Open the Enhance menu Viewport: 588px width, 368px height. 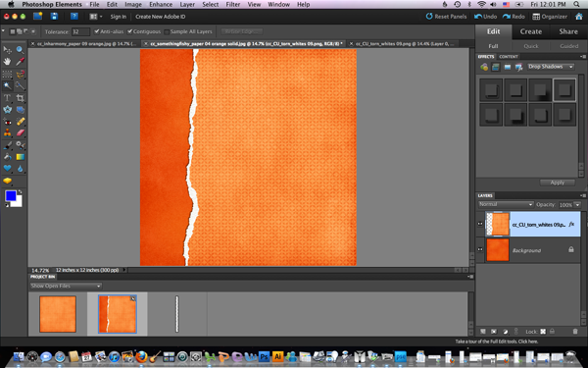[161, 5]
